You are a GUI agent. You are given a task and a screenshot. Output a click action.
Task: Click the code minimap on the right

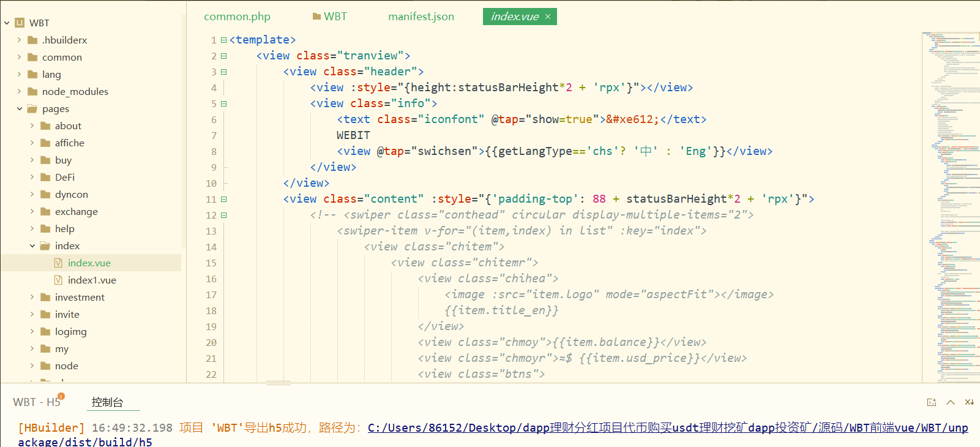(x=950, y=184)
